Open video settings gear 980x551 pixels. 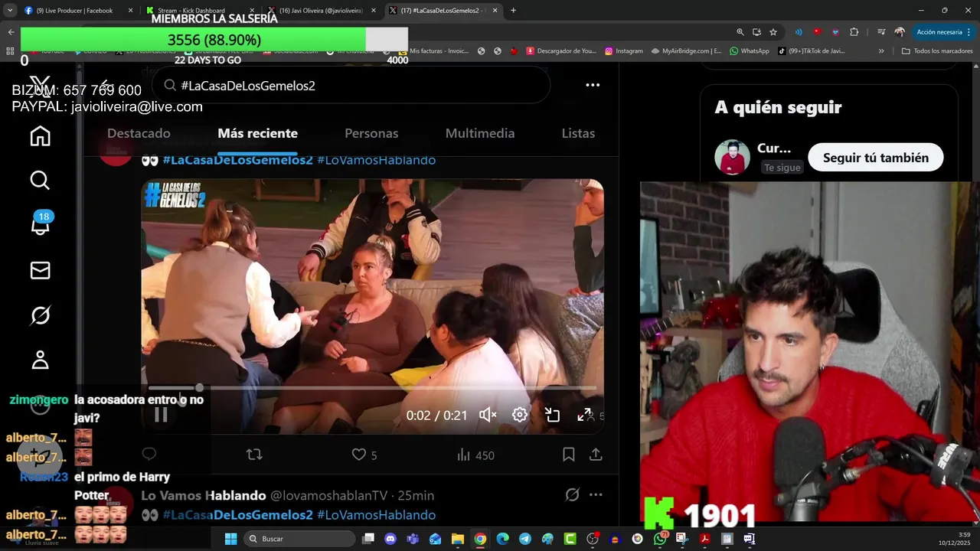pyautogui.click(x=520, y=415)
